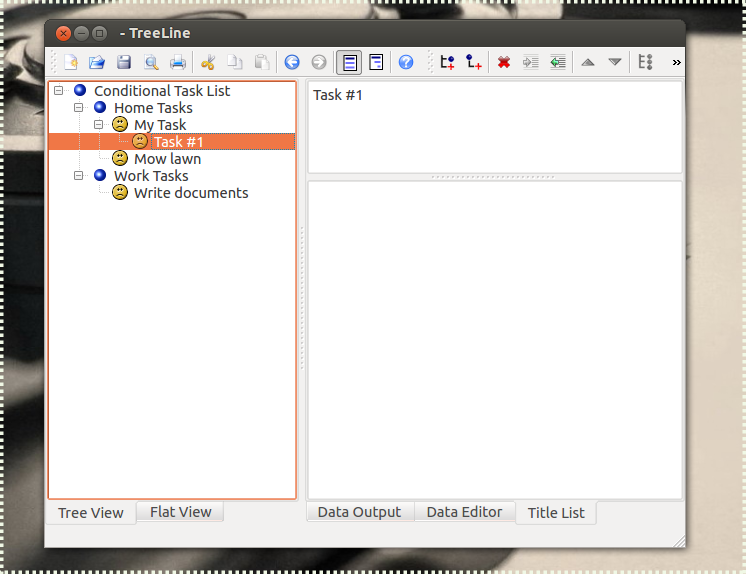This screenshot has height=574, width=746.
Task: Select the My Task tree item
Action: (x=160, y=125)
